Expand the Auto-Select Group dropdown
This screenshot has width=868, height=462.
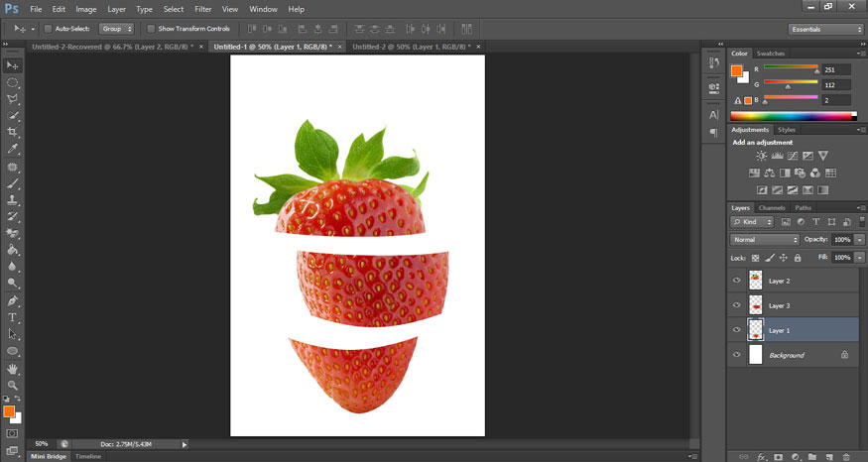click(117, 29)
